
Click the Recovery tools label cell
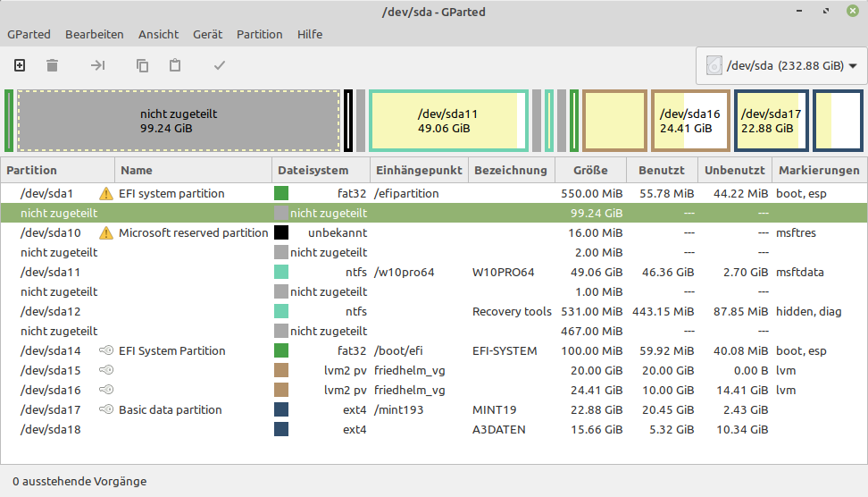tap(512, 311)
